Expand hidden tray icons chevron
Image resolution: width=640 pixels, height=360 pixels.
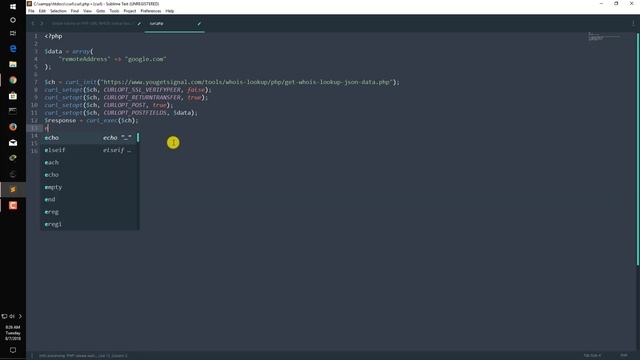click(x=20, y=316)
